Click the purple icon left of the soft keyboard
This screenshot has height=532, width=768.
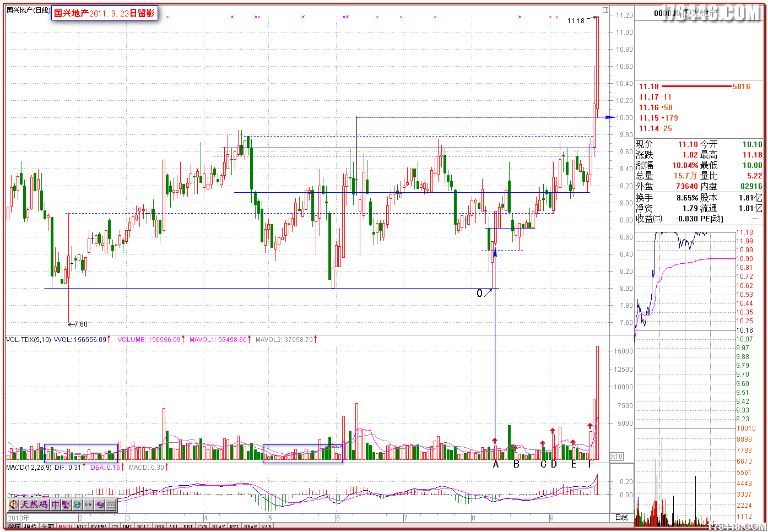point(100,504)
